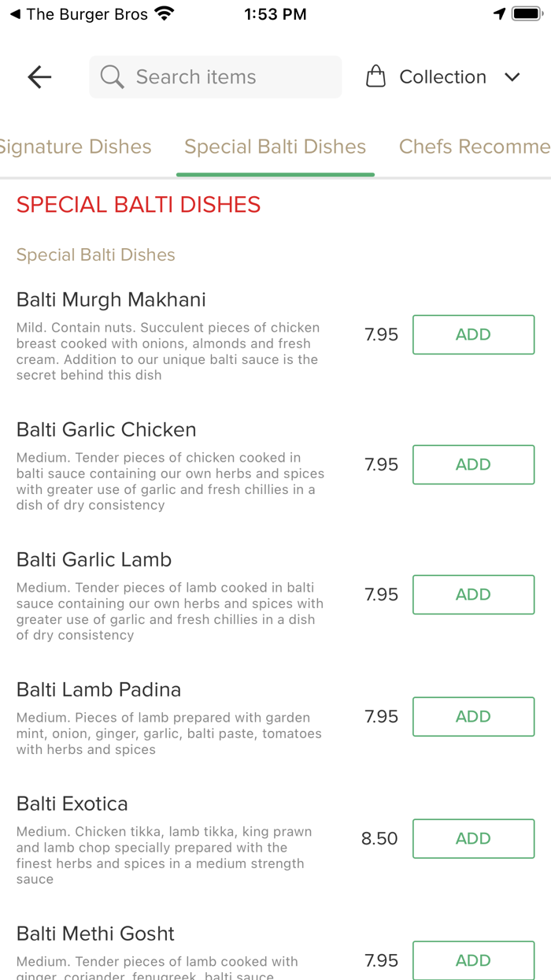Tap the Wi-Fi status icon

165,13
